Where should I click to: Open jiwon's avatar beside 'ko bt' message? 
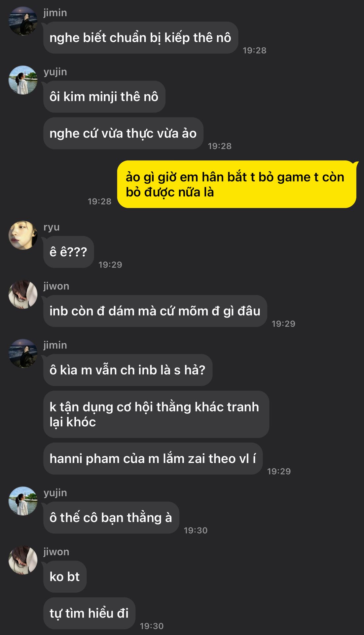tap(23, 560)
